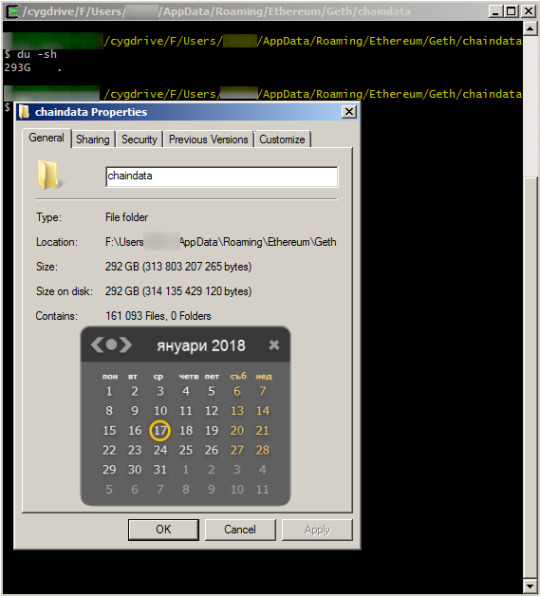
Task: Close the calendar widget with X
Action: click(274, 345)
